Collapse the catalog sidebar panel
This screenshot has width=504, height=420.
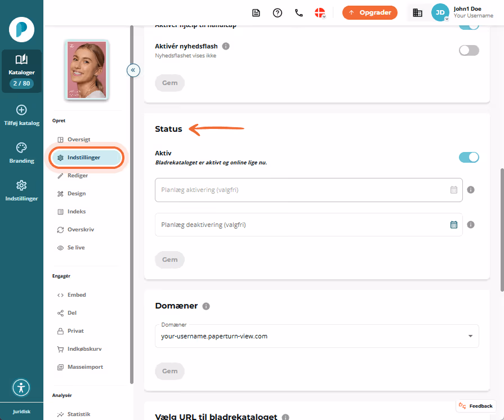133,70
